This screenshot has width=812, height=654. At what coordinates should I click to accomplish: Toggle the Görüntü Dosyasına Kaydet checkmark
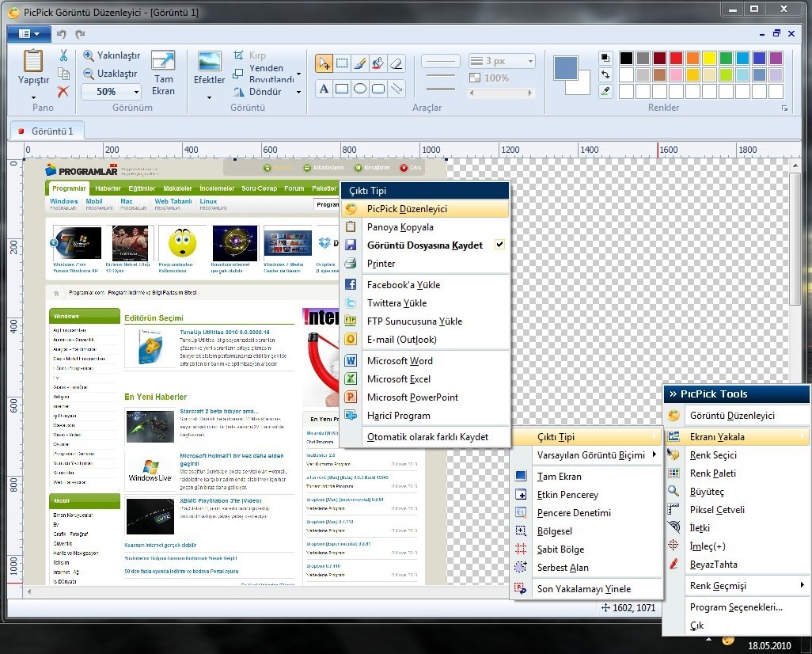(499, 244)
